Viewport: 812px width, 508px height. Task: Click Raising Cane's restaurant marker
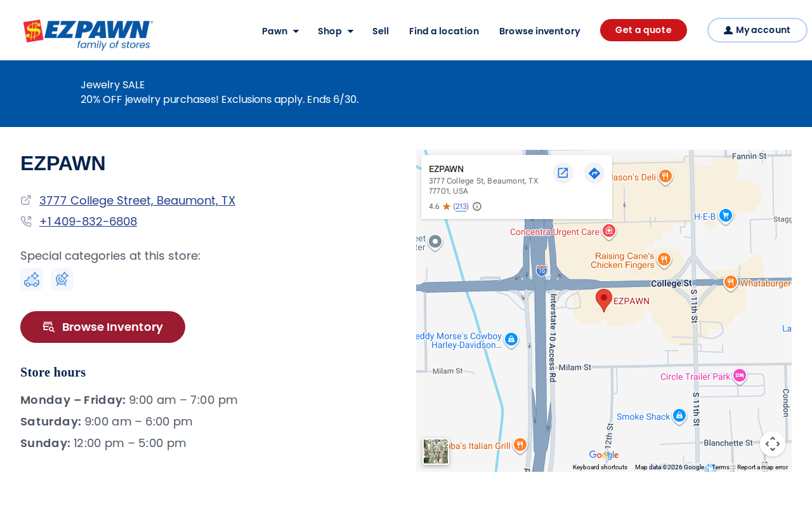pos(664,259)
